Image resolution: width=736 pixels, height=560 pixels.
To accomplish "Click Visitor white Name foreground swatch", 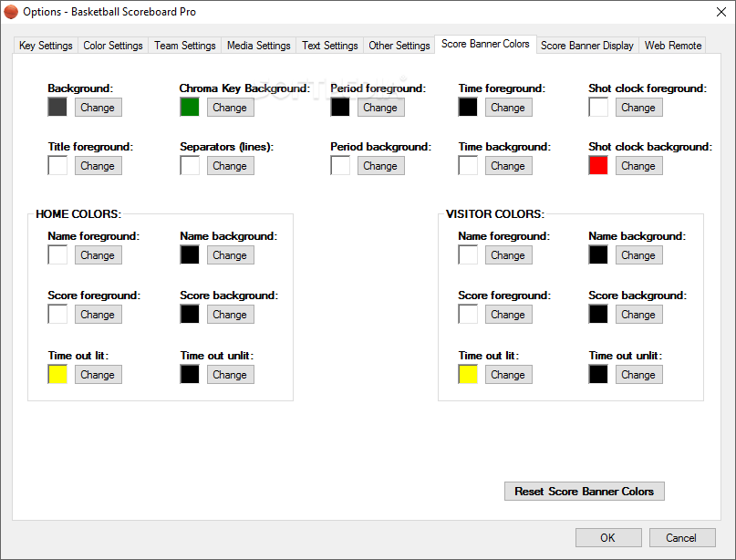I will [x=468, y=254].
